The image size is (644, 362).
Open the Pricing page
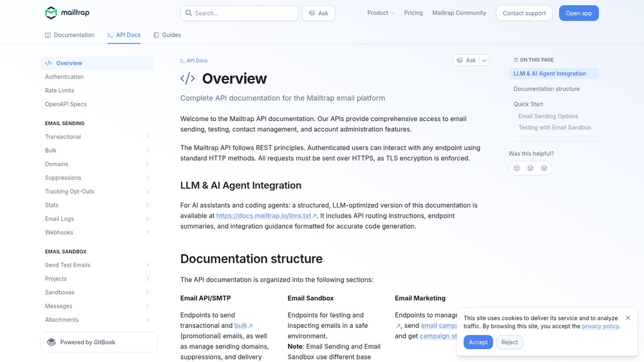pos(413,13)
